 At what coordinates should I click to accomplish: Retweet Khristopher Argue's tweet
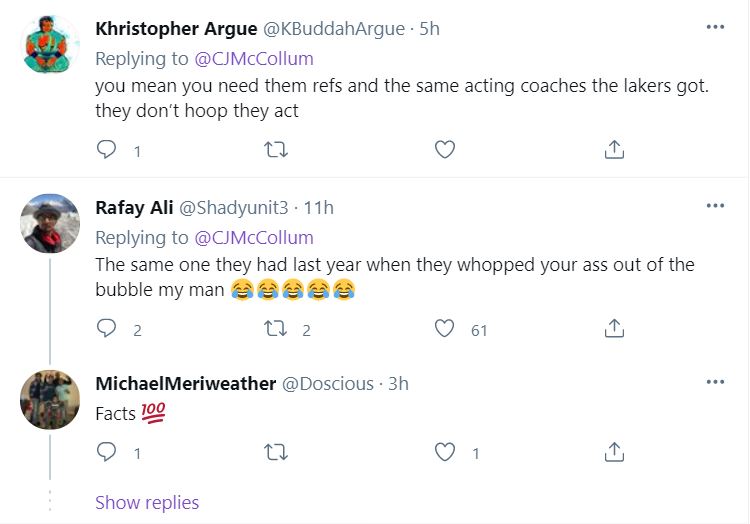pos(275,150)
